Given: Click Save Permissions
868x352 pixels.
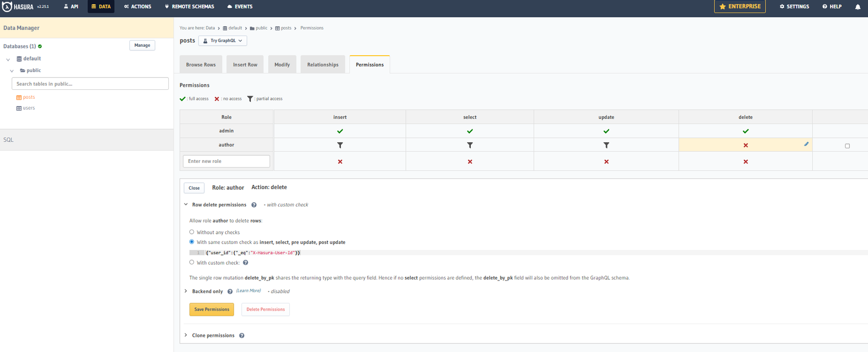Looking at the screenshot, I should 211,309.
